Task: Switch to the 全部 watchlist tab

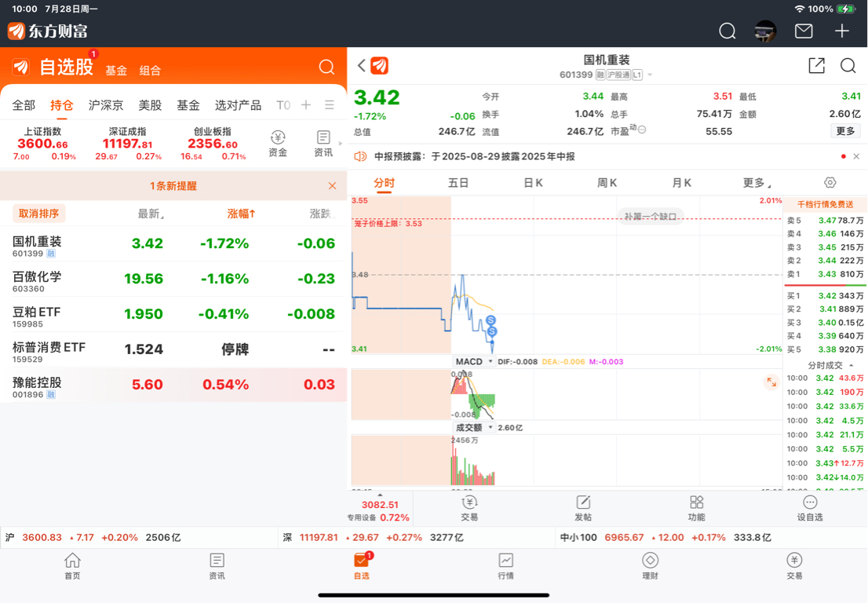Action: pyautogui.click(x=24, y=105)
